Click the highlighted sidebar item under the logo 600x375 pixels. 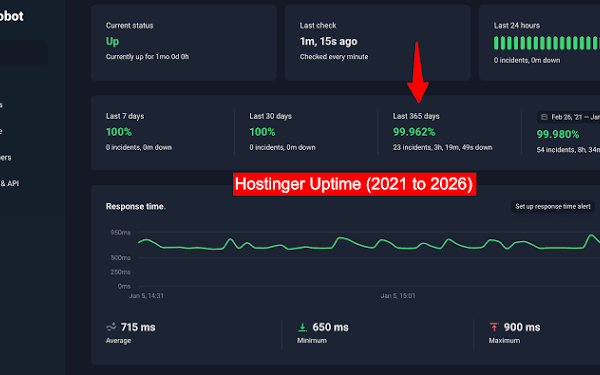point(24,52)
